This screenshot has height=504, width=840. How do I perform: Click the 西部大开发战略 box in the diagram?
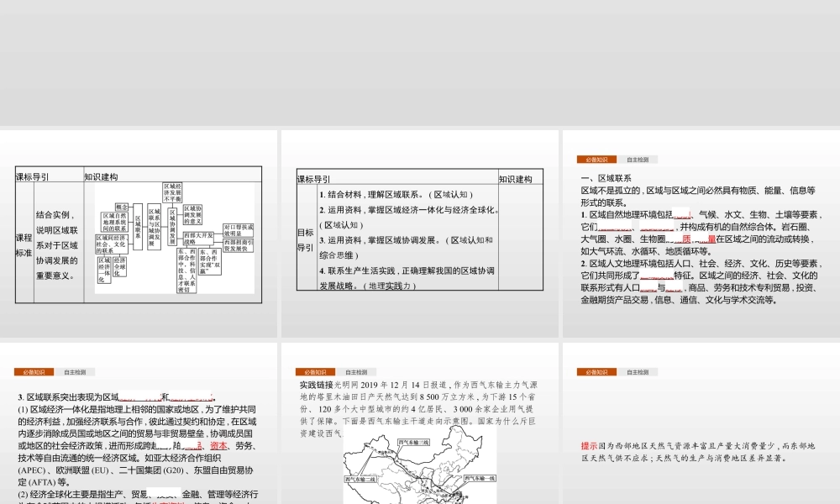[198, 239]
